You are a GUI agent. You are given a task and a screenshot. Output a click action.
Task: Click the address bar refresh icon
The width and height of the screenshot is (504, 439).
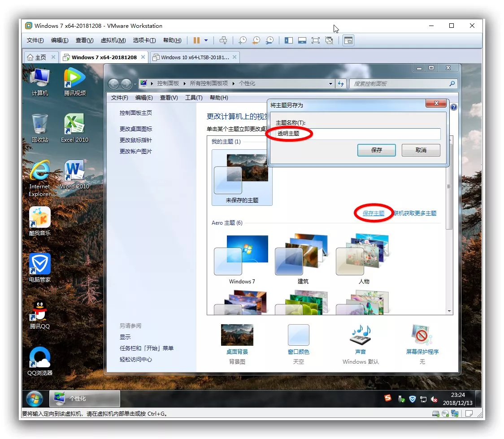340,83
